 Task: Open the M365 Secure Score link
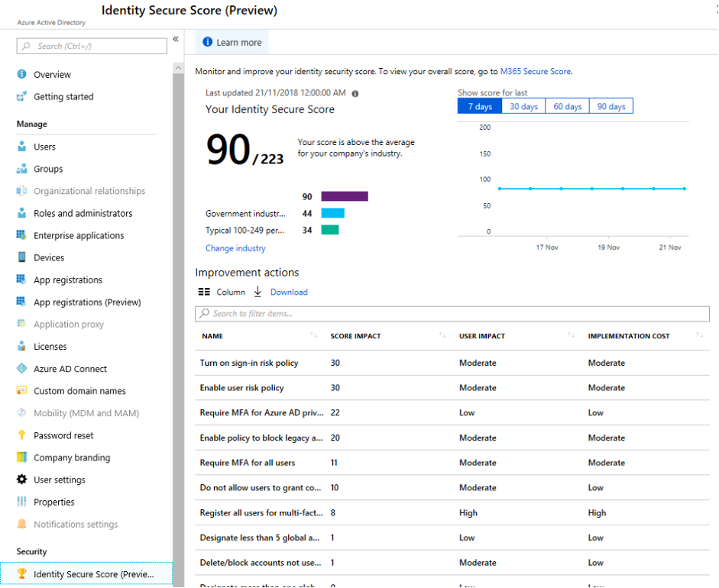coord(535,71)
